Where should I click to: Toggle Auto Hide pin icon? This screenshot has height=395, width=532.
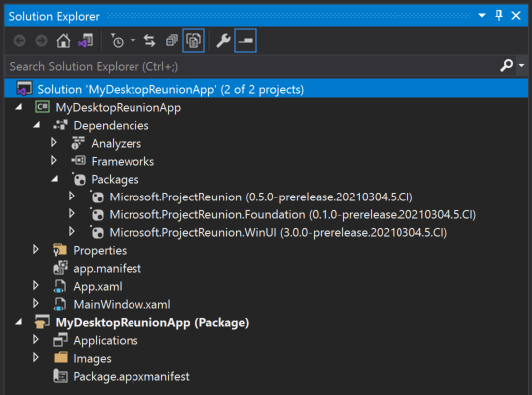point(499,16)
